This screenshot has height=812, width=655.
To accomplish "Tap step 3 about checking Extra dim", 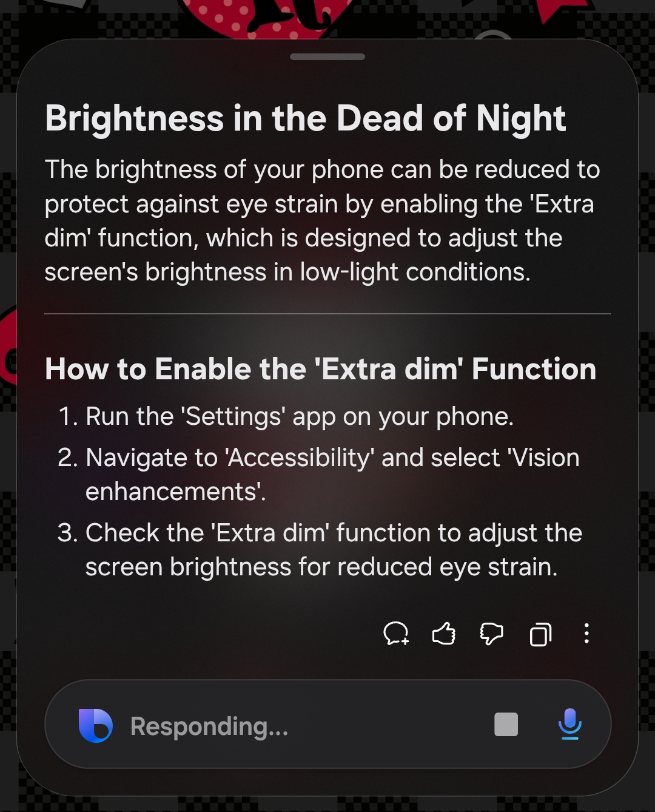I will (332, 550).
